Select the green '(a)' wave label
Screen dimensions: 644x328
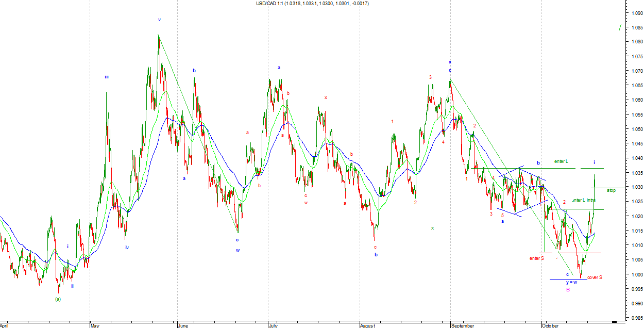(58, 299)
